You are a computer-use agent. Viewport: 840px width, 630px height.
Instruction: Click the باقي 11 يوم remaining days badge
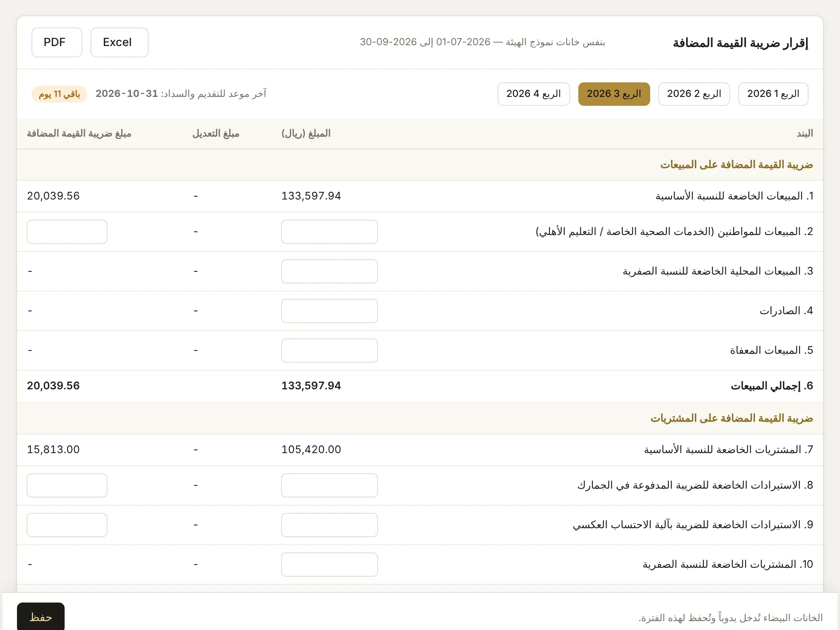59,94
